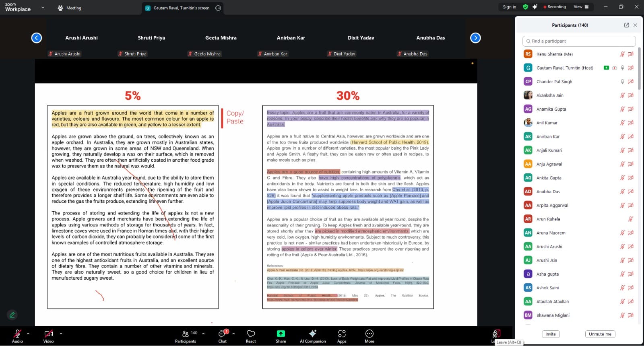
Task: Open the View layout menu
Action: (x=581, y=7)
